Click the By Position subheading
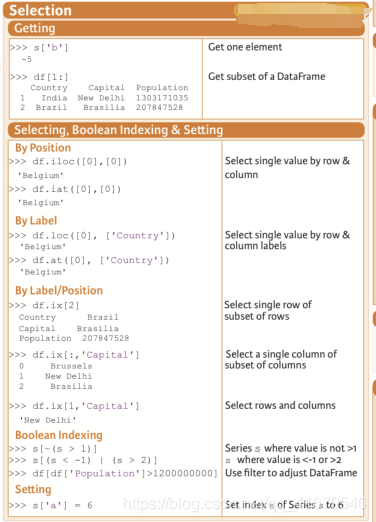 [x=43, y=148]
